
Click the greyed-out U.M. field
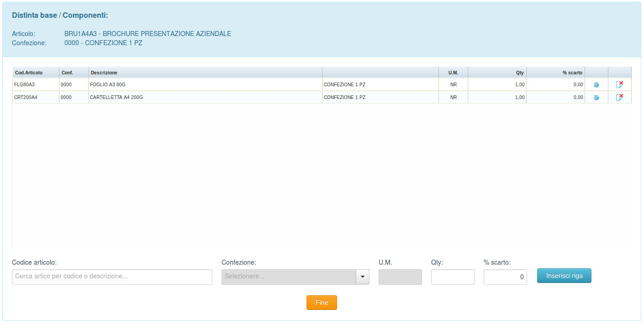pyautogui.click(x=400, y=277)
